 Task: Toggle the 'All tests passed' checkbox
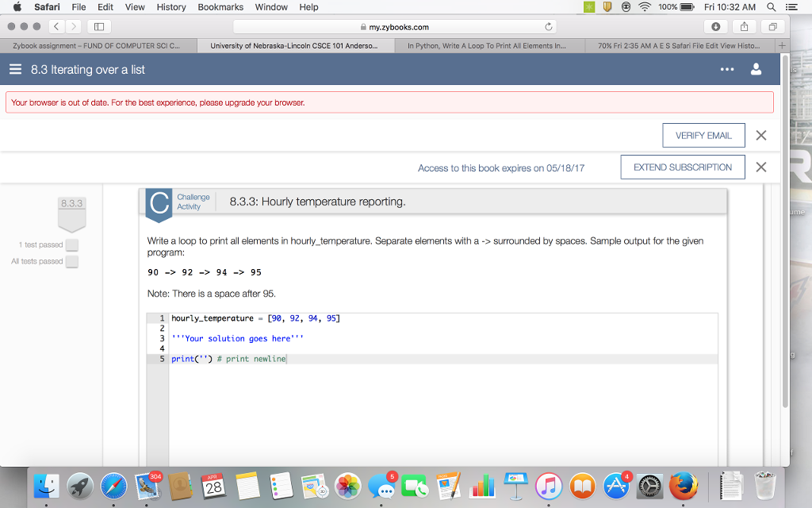point(72,261)
